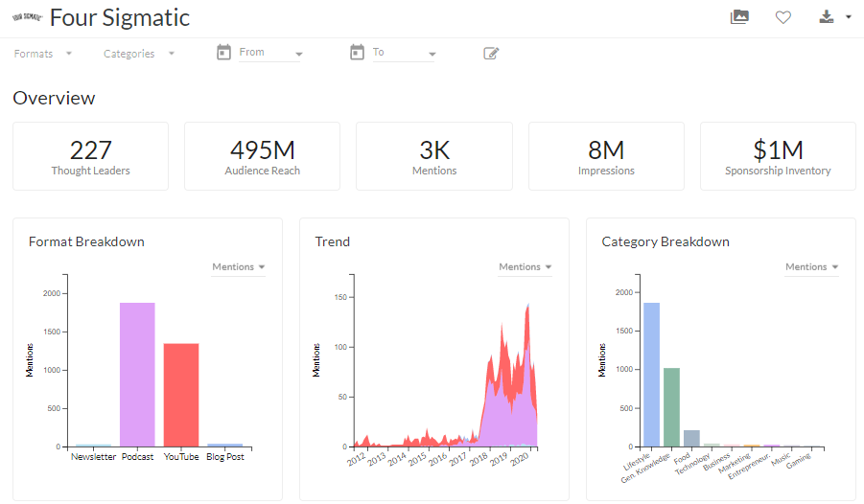This screenshot has width=864, height=504.
Task: Select the 495M Audience Reach card
Action: [x=263, y=156]
